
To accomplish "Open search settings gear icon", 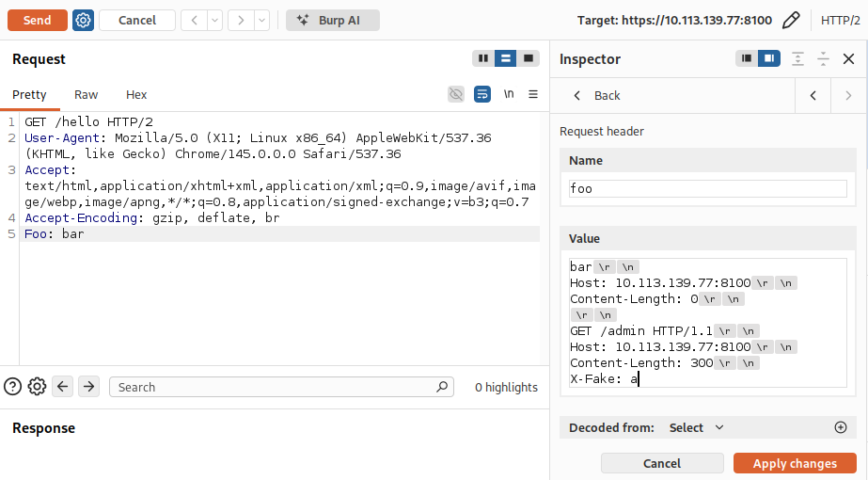I will (37, 386).
